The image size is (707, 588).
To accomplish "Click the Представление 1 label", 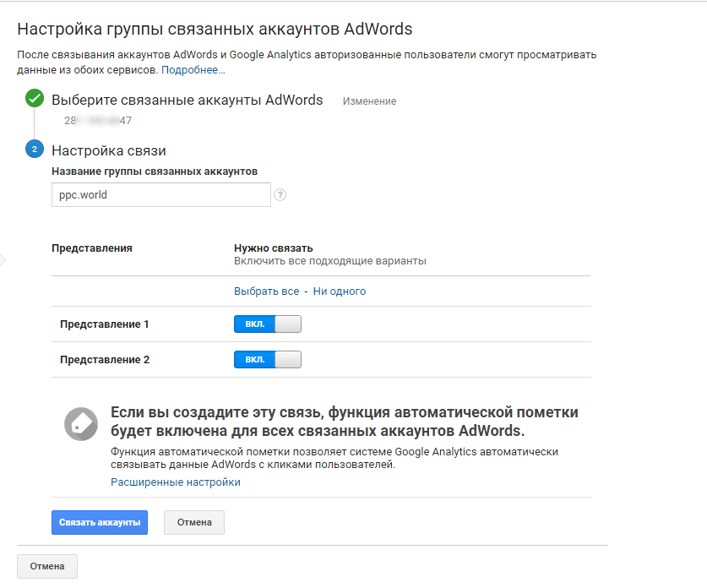I will (x=104, y=324).
